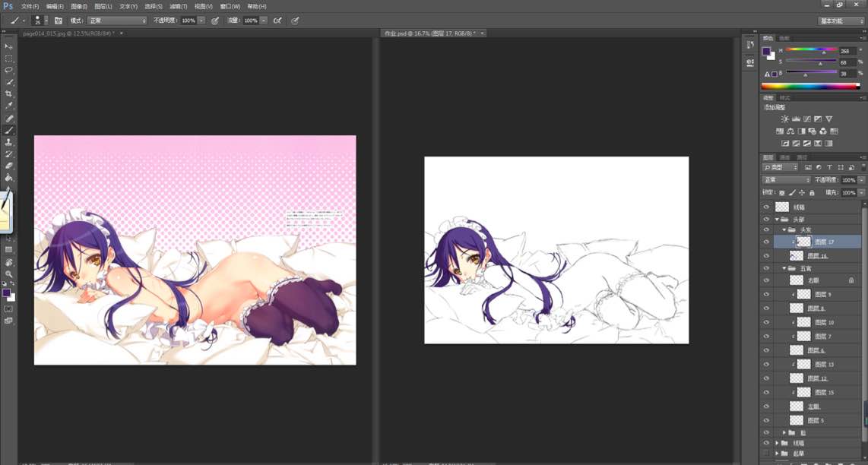
Task: Select the Rectangular Marquee tool
Action: [9, 59]
